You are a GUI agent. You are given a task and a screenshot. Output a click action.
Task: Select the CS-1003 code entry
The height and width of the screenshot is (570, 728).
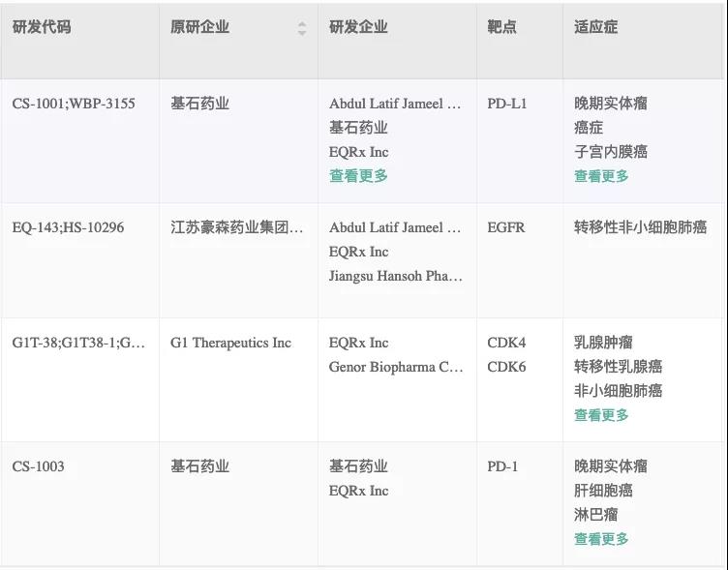coord(39,466)
